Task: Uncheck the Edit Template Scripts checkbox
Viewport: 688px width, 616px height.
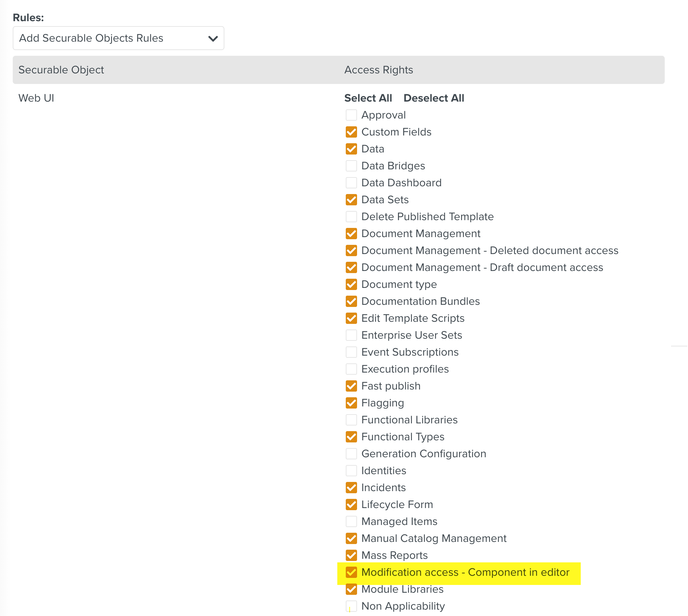Action: tap(351, 318)
